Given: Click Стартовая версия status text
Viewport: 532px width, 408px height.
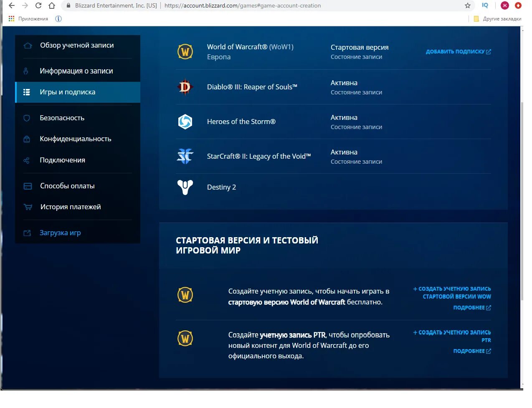Looking at the screenshot, I should coord(360,47).
